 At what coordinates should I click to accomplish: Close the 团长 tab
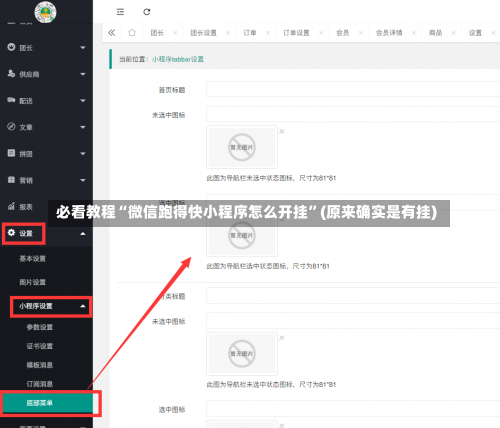(x=175, y=33)
